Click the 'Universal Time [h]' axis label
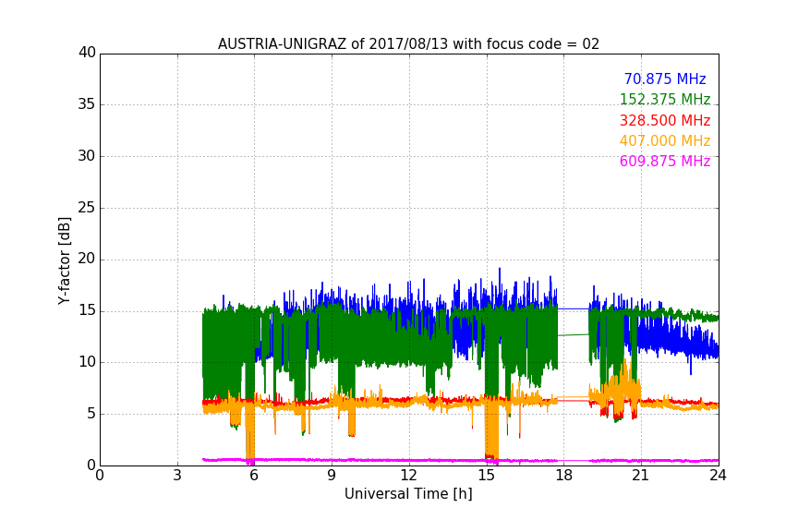 [x=408, y=494]
